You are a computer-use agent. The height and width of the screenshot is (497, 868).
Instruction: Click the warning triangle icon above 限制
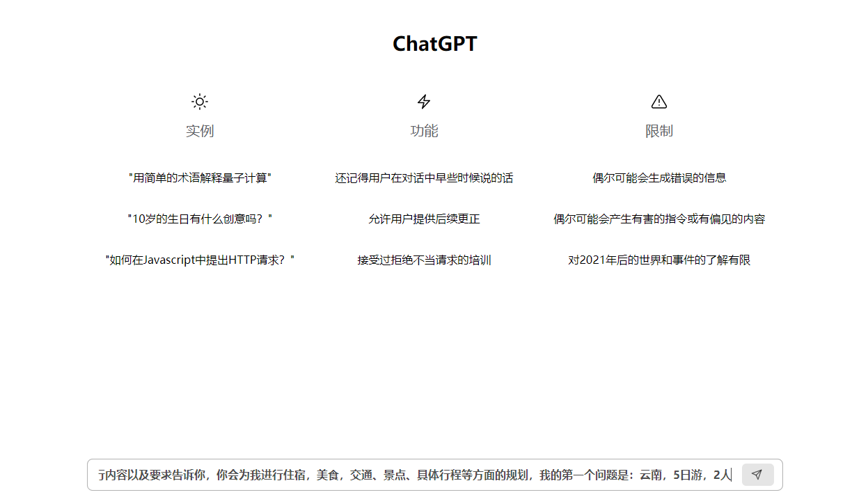tap(658, 102)
